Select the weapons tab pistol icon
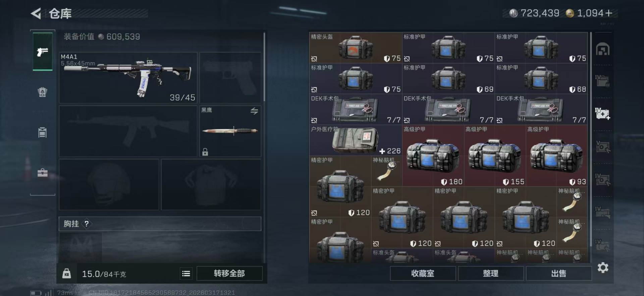This screenshot has height=296, width=644. 42,51
